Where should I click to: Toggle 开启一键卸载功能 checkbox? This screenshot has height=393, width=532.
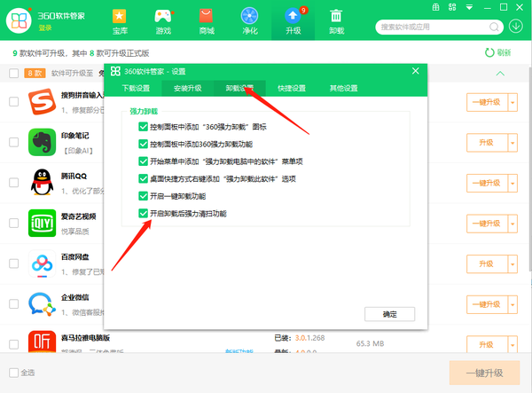point(144,195)
